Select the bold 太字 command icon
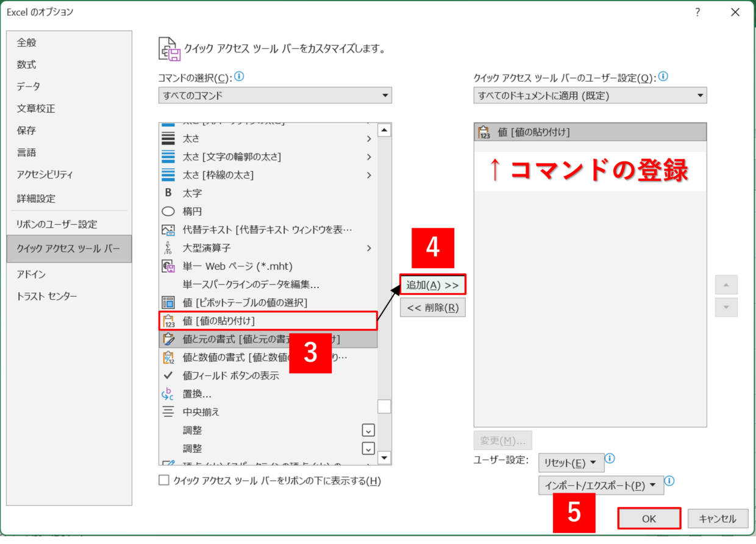This screenshot has height=544, width=756. pos(168,193)
